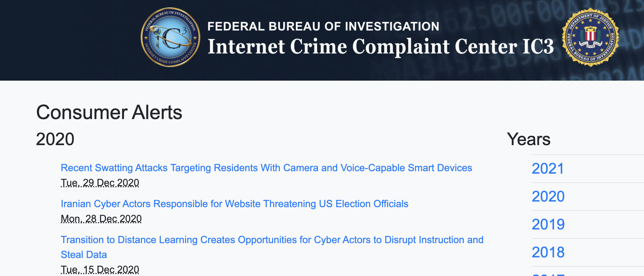Go to 2019 alerts in Years list
Image resolution: width=644 pixels, height=276 pixels.
click(x=548, y=225)
